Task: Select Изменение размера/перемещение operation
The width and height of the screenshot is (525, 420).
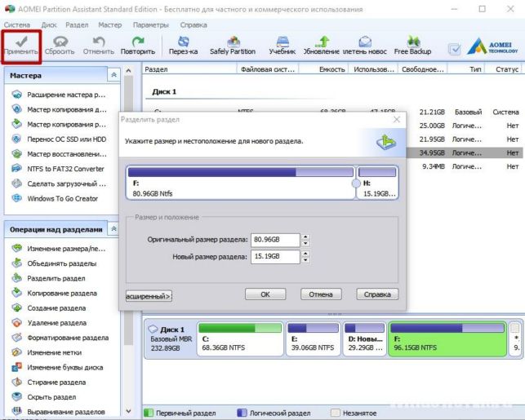Action: (x=59, y=249)
